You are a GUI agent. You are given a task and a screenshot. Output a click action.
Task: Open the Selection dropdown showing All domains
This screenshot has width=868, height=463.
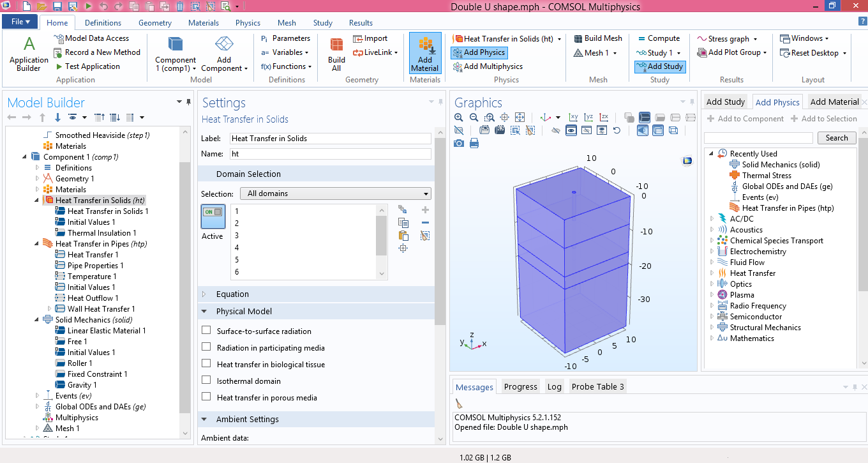[335, 194]
